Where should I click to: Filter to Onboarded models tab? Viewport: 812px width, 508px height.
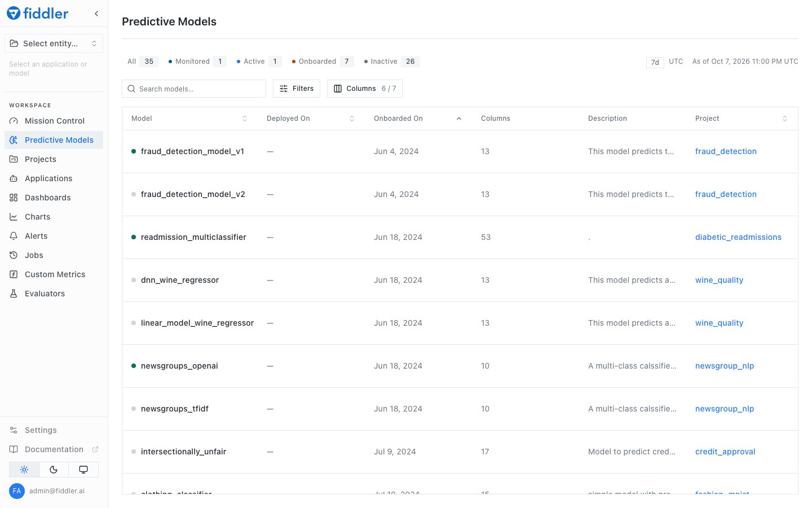323,62
